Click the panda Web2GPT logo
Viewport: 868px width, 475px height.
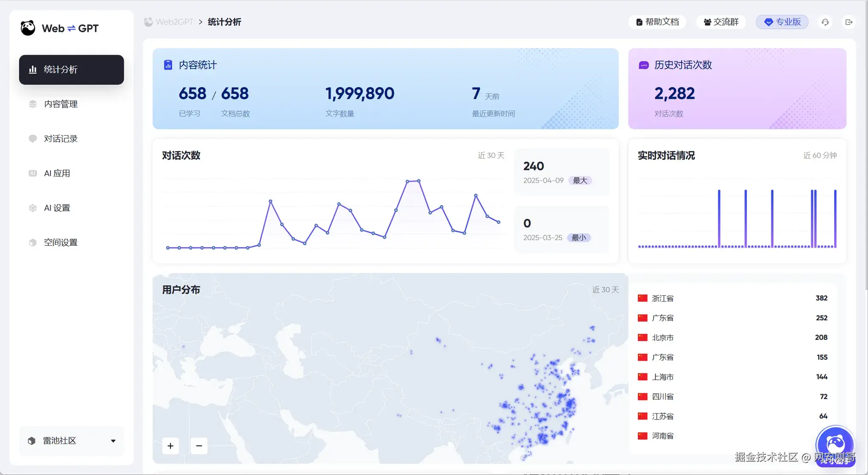[x=28, y=28]
